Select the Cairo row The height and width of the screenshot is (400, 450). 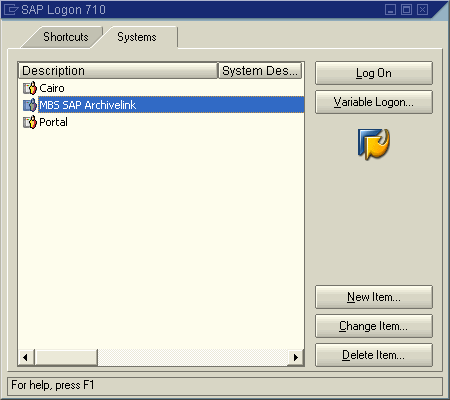pyautogui.click(x=161, y=88)
